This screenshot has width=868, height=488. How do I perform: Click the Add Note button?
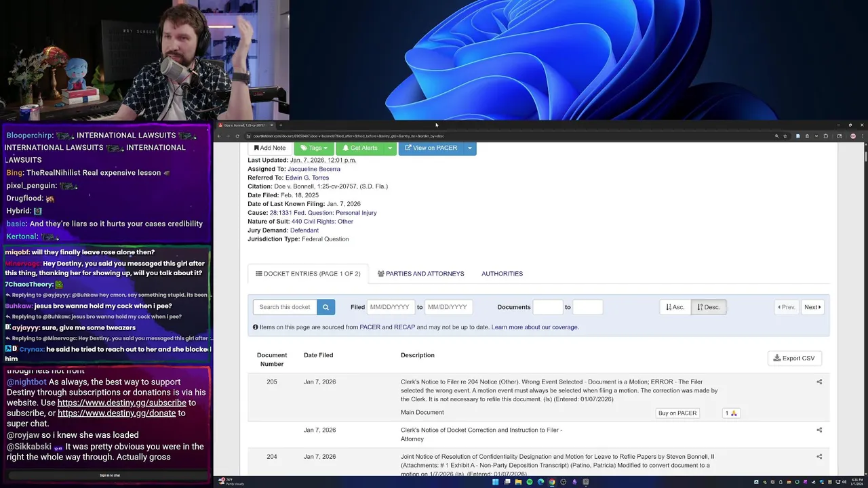coord(270,148)
